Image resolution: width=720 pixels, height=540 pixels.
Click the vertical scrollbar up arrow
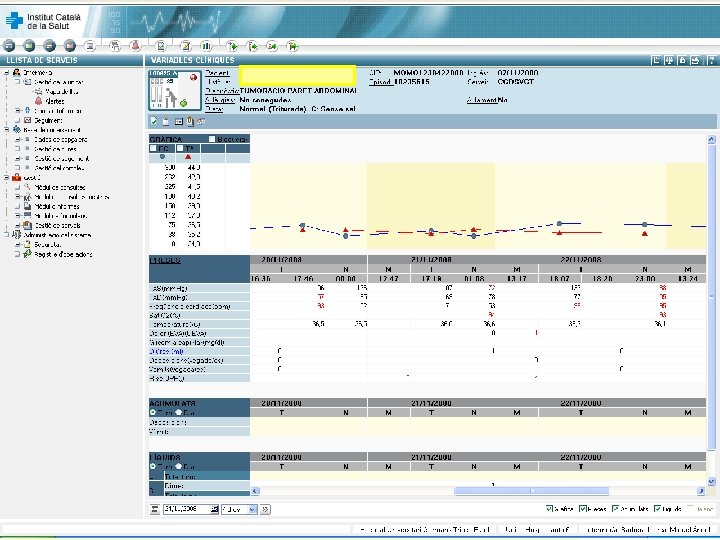pos(711,139)
